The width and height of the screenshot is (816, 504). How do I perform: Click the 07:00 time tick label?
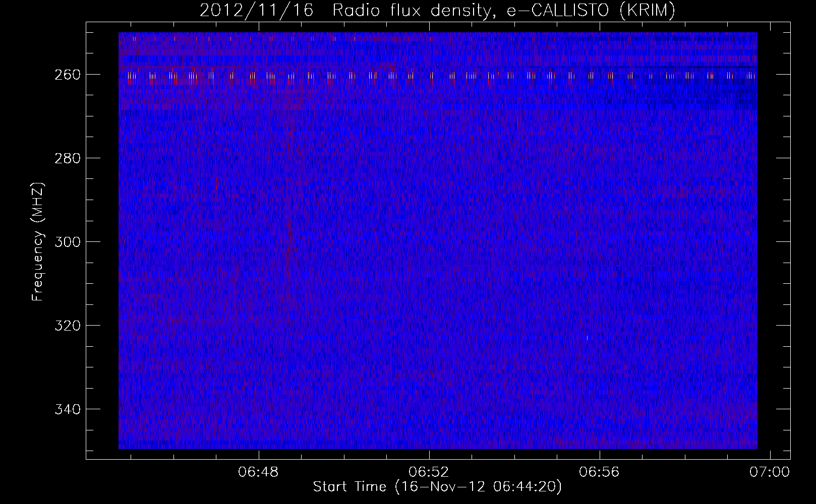pos(770,472)
